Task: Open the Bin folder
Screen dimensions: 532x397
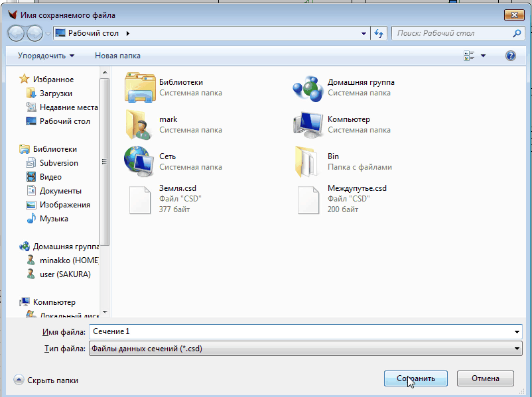Action: [x=307, y=162]
